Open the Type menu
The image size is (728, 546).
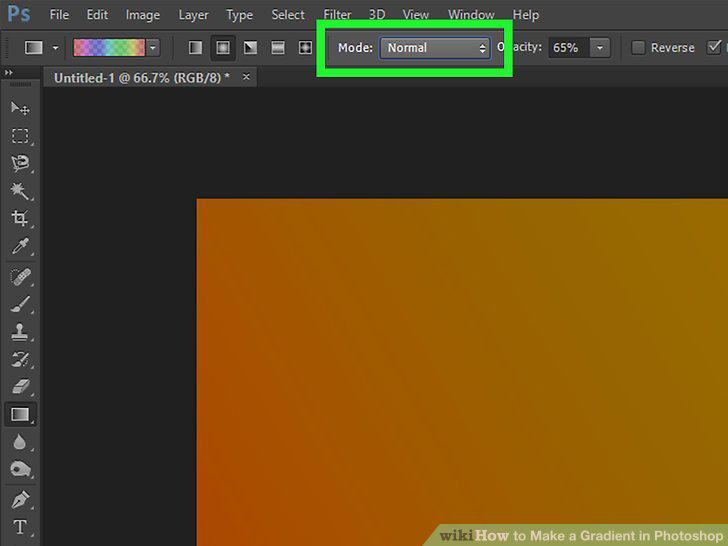[x=240, y=15]
